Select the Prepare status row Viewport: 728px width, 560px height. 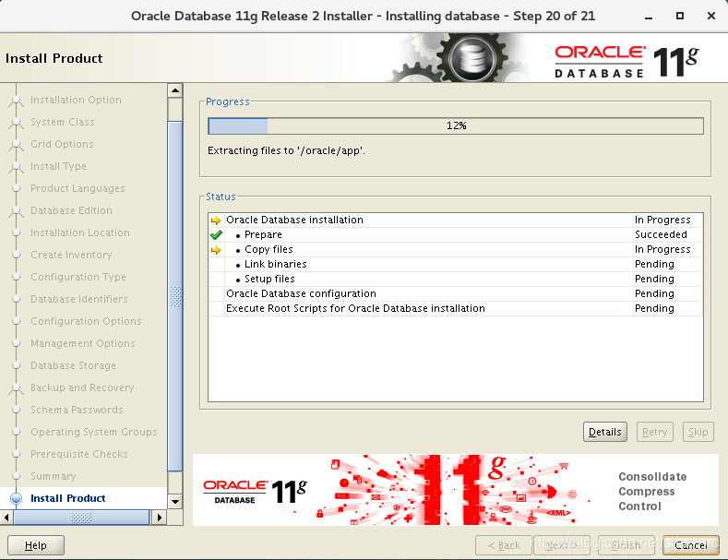(456, 235)
